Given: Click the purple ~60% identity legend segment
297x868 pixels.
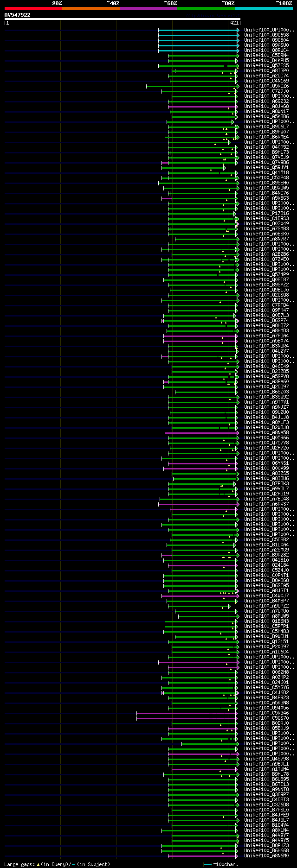Looking at the screenshot, I should coord(148,8).
